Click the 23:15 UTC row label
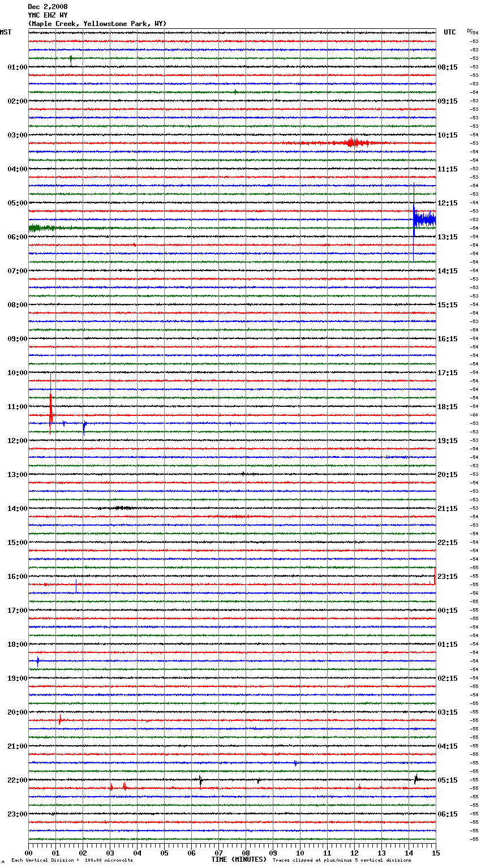481x868 pixels. [448, 577]
